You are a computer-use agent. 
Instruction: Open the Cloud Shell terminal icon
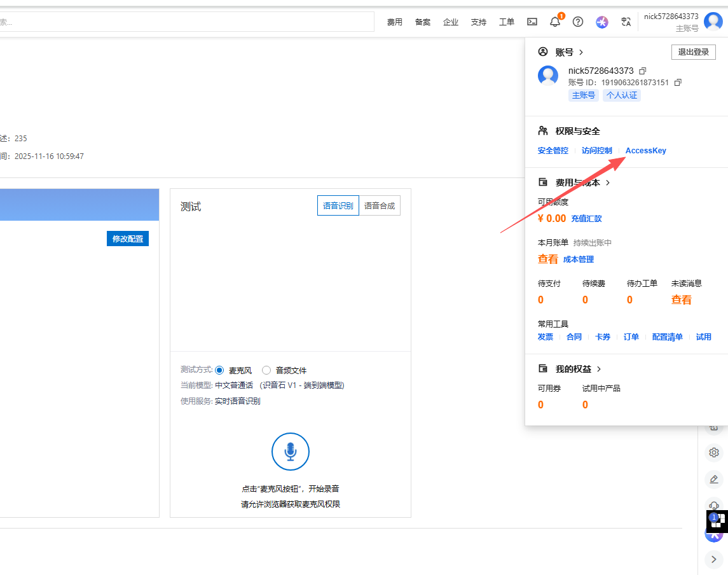(x=532, y=22)
